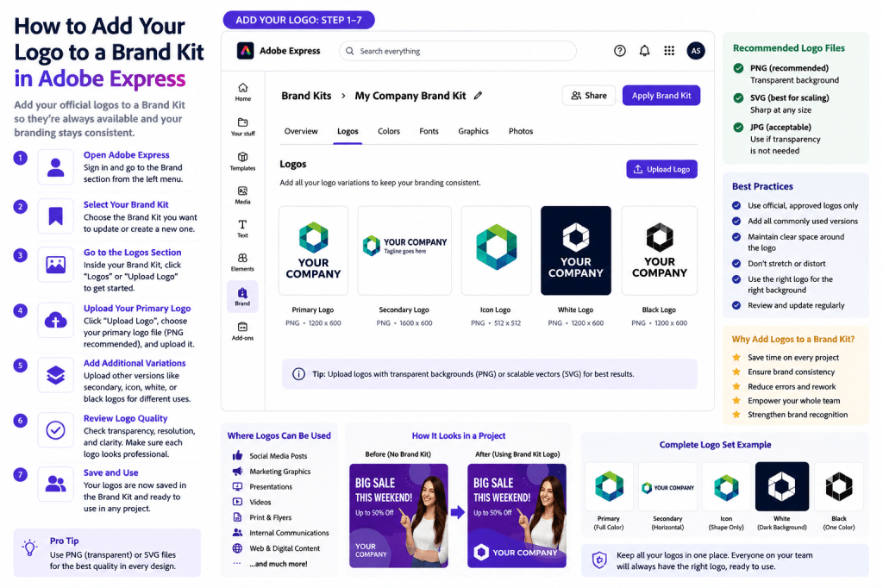Viewport: 883px width, 588px height.
Task: Click the pencil to rename the Brand Kit
Action: [x=478, y=96]
